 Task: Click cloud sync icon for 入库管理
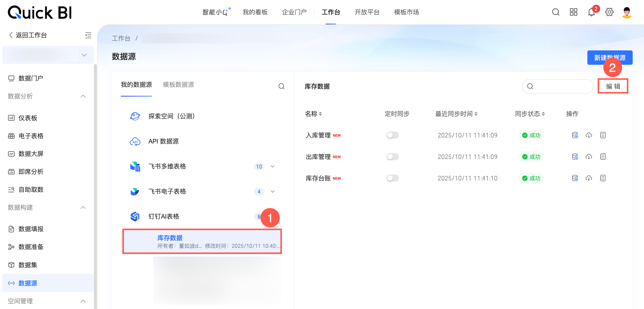[x=589, y=135]
